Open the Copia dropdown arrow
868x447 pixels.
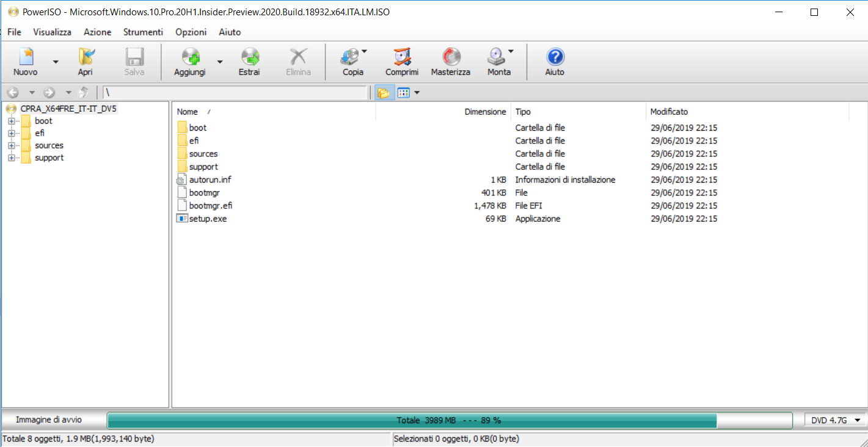(x=365, y=51)
